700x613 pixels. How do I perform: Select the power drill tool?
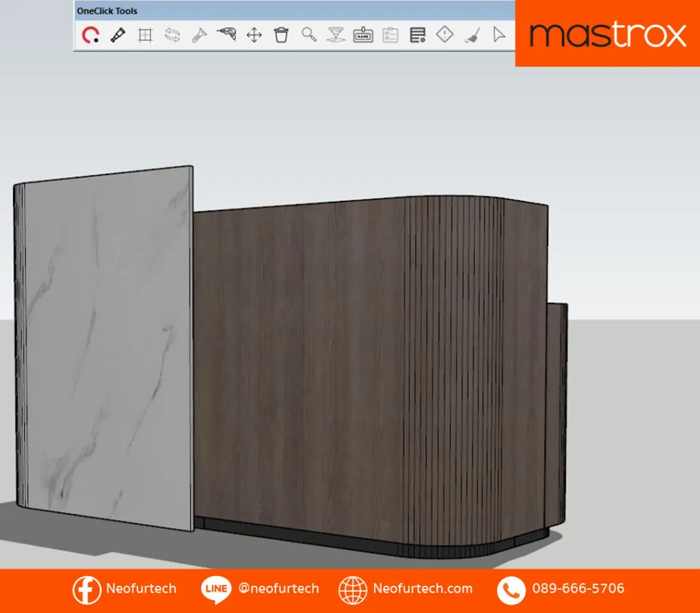tap(227, 34)
